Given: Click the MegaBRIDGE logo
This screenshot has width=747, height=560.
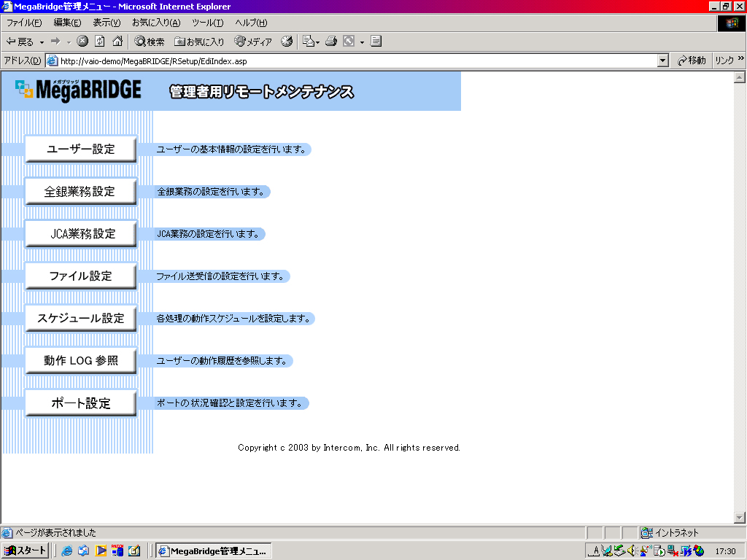Looking at the screenshot, I should [79, 90].
